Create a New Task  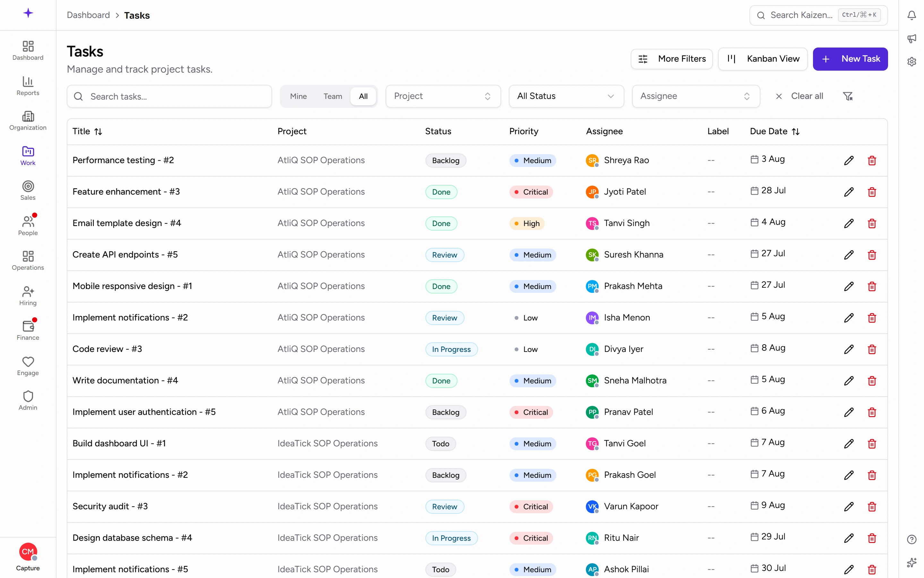click(850, 59)
